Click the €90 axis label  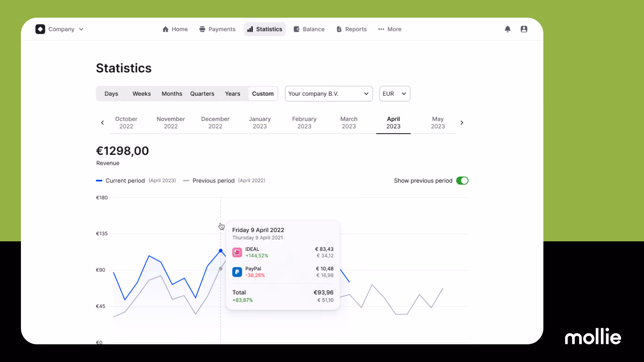tap(101, 270)
